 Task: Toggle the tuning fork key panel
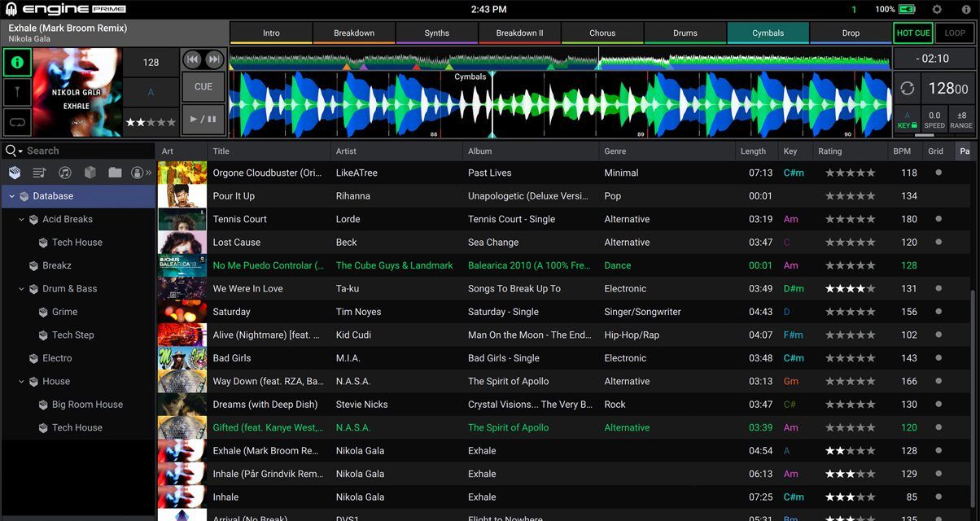click(17, 92)
